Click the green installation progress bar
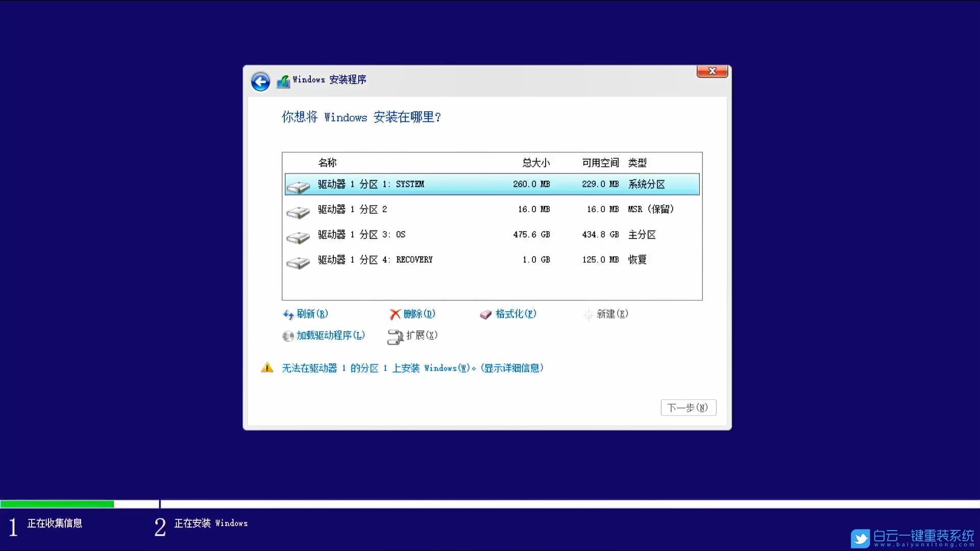The width and height of the screenshot is (980, 551). (x=57, y=504)
